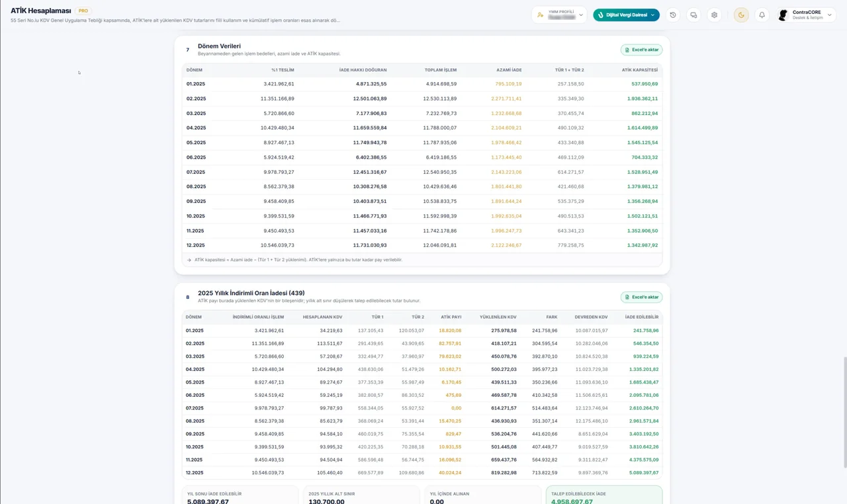The height and width of the screenshot is (504, 847).
Task: Open the Dijital Vergi Dairesi dropdown
Action: pos(626,15)
